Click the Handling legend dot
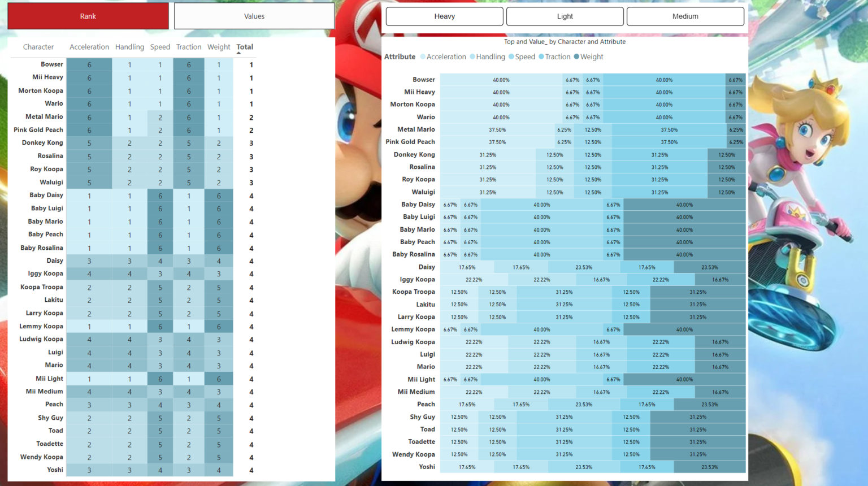This screenshot has height=486, width=868. coord(472,57)
